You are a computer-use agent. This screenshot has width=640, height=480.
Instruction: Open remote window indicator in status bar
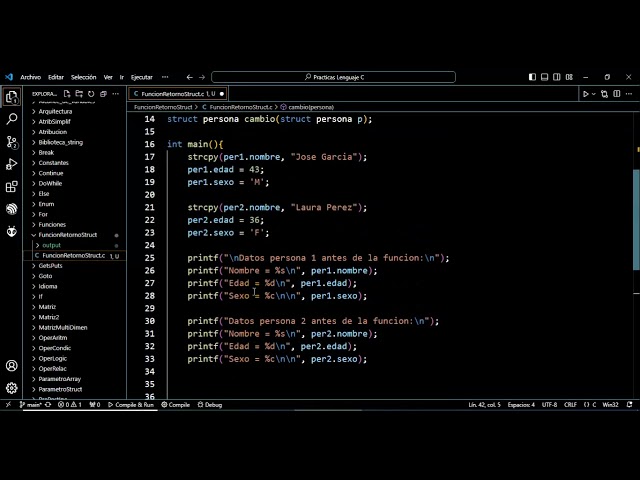(8, 405)
